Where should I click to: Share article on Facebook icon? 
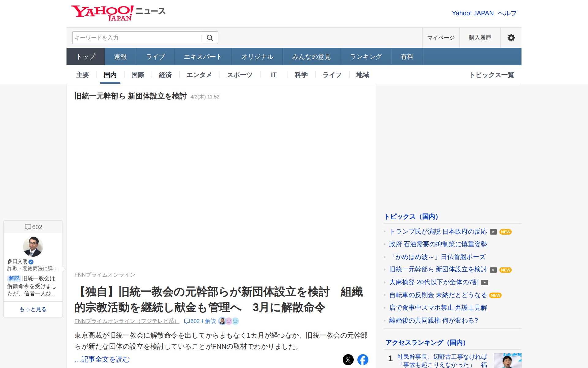tap(363, 359)
